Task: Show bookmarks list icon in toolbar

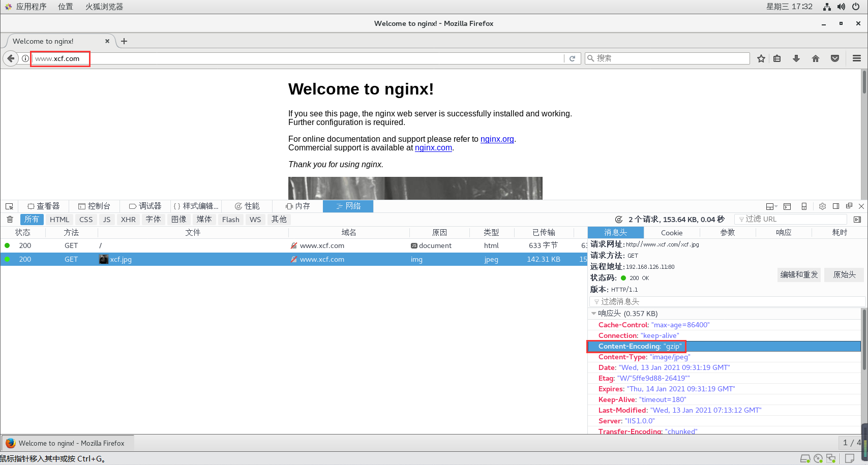Action: (777, 58)
